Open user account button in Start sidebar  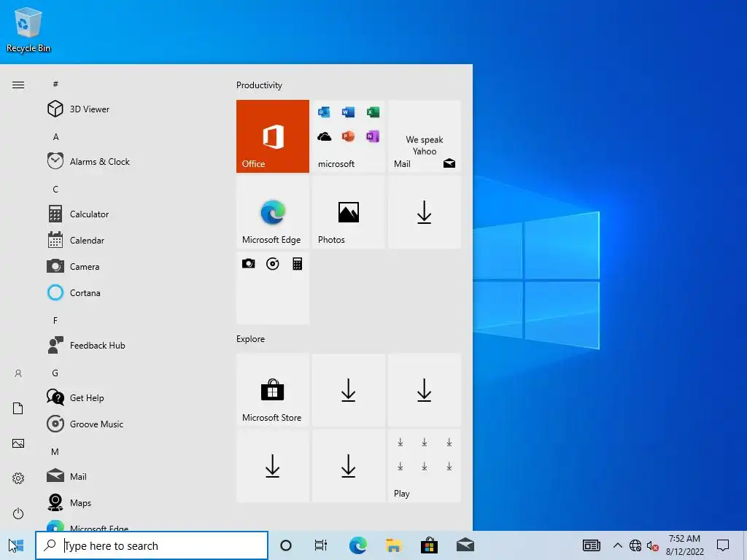point(18,373)
